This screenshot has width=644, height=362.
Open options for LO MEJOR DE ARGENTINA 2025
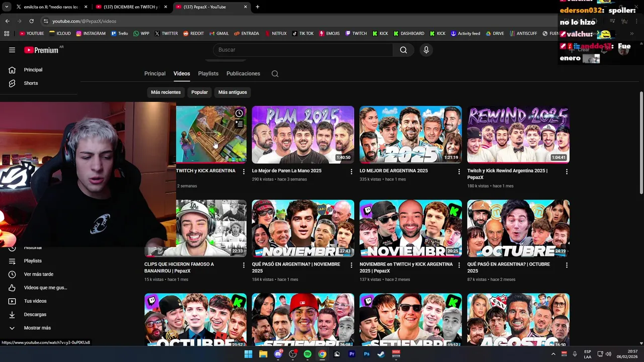point(459,171)
